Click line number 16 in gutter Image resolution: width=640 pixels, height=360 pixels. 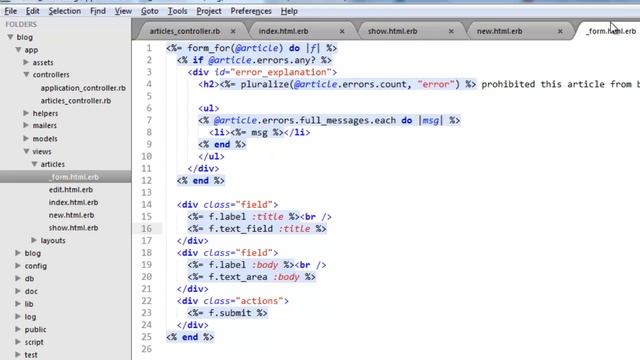click(147, 229)
